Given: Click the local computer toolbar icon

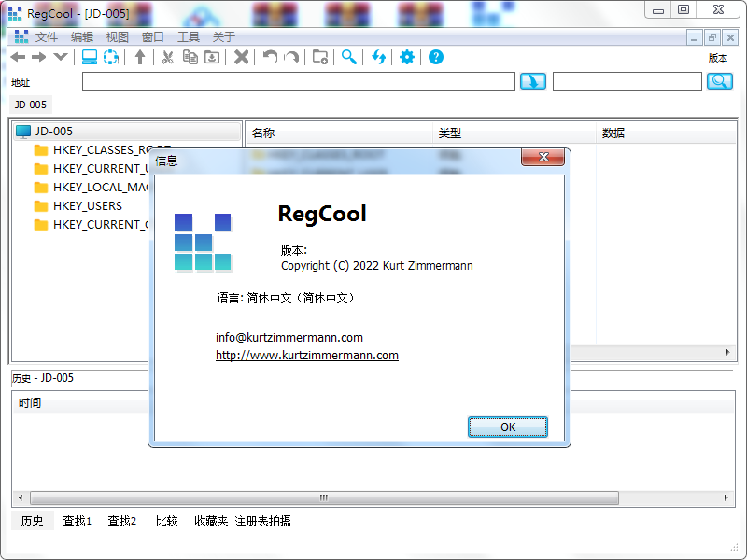Looking at the screenshot, I should pyautogui.click(x=90, y=57).
